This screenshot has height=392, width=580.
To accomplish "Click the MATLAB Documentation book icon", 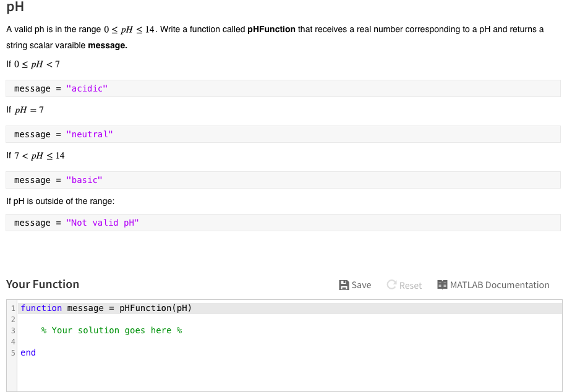I will pos(443,284).
